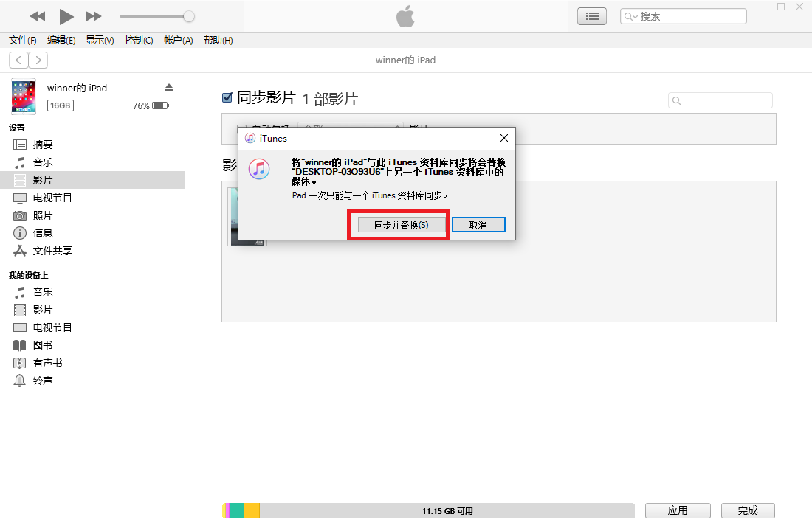This screenshot has height=531, width=812.
Task: Eject winner的 iPad with eject icon
Action: pos(169,88)
